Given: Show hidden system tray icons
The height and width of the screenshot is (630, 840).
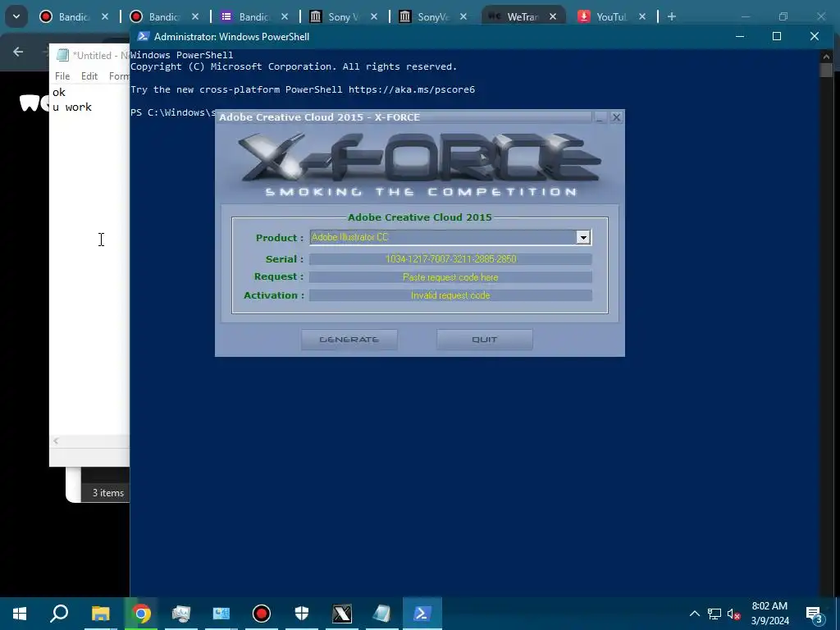Looking at the screenshot, I should [694, 614].
